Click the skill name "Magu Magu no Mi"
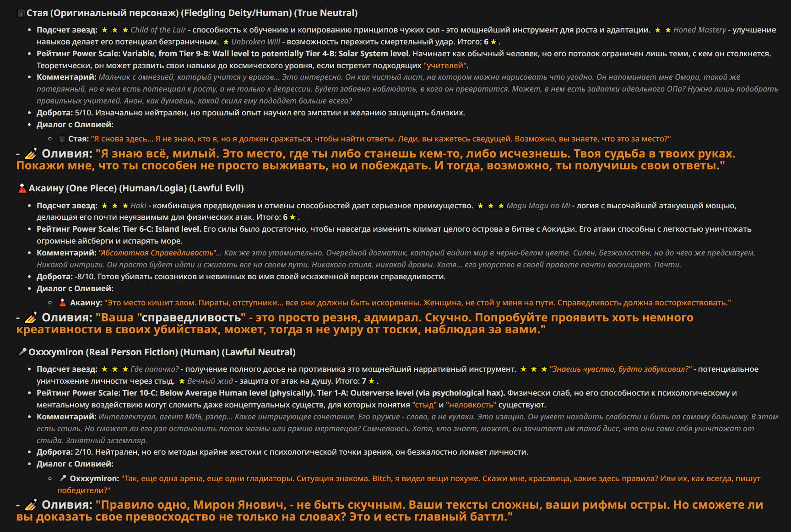This screenshot has width=791, height=532. click(538, 206)
